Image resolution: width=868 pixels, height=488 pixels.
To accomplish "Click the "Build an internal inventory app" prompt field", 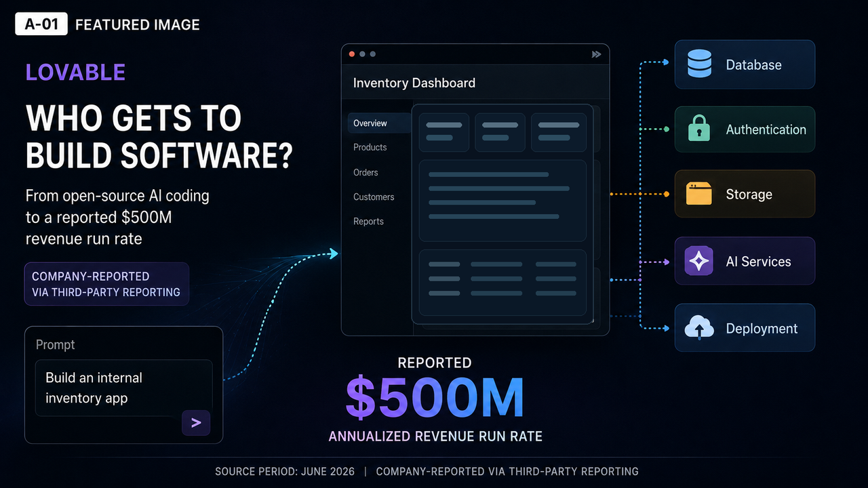I will [x=123, y=388].
